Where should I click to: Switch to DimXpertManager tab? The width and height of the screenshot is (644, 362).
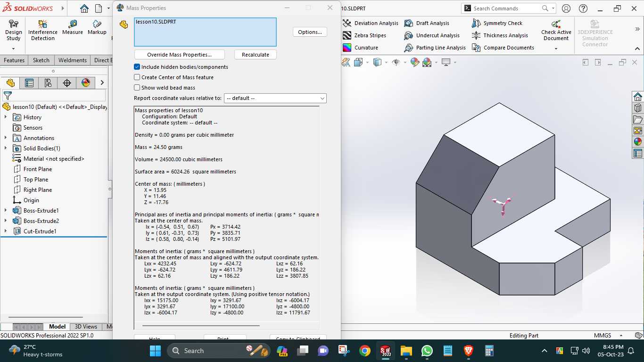67,83
